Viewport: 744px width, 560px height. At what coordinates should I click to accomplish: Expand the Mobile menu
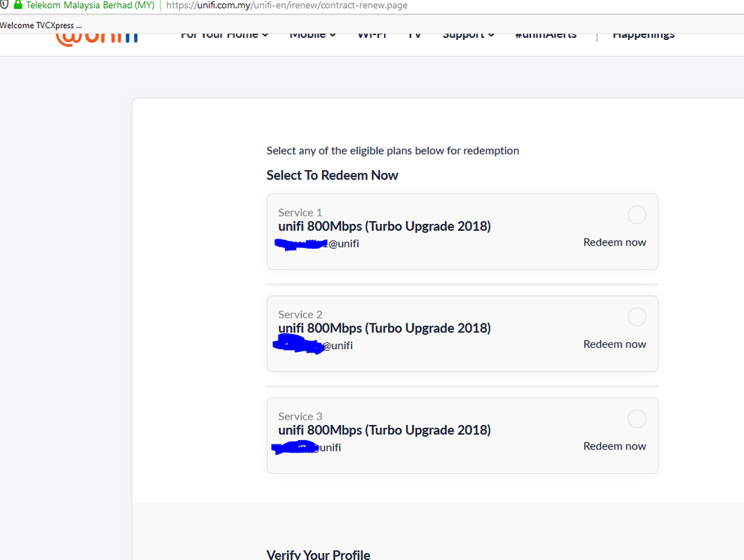click(x=312, y=36)
